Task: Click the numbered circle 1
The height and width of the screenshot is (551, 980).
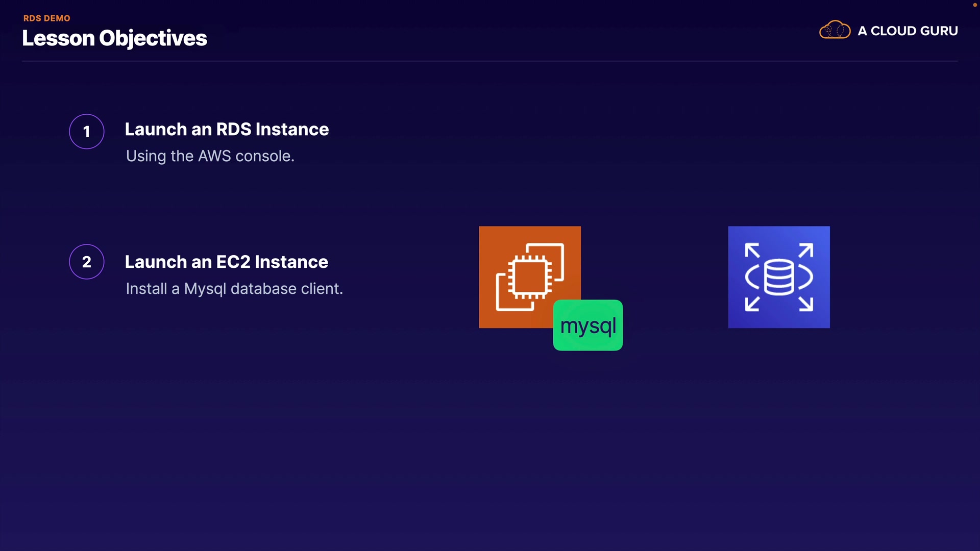Action: coord(87,132)
